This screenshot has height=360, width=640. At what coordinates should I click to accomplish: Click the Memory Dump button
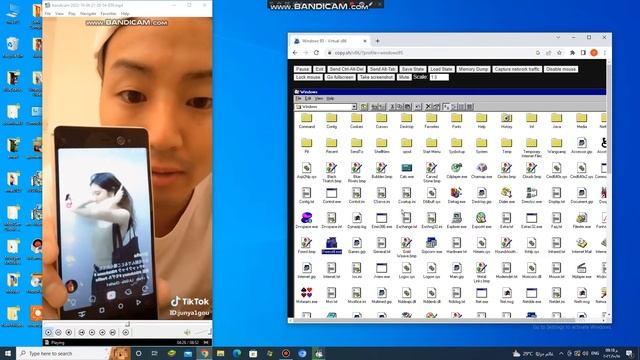(473, 69)
